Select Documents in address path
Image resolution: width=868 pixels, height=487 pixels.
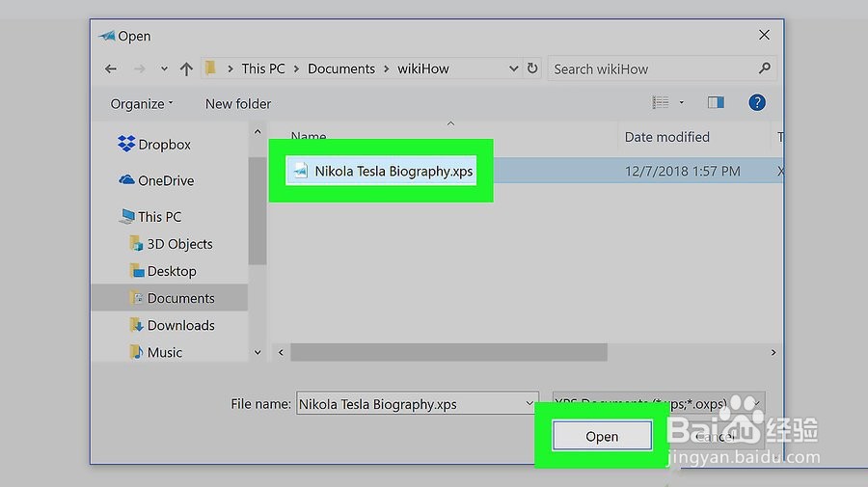point(341,68)
